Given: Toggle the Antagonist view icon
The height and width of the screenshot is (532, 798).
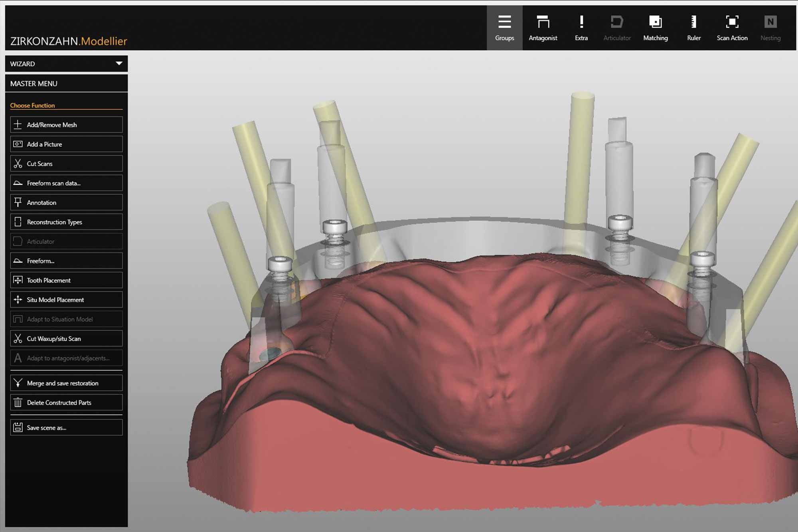Looking at the screenshot, I should [x=543, y=28].
